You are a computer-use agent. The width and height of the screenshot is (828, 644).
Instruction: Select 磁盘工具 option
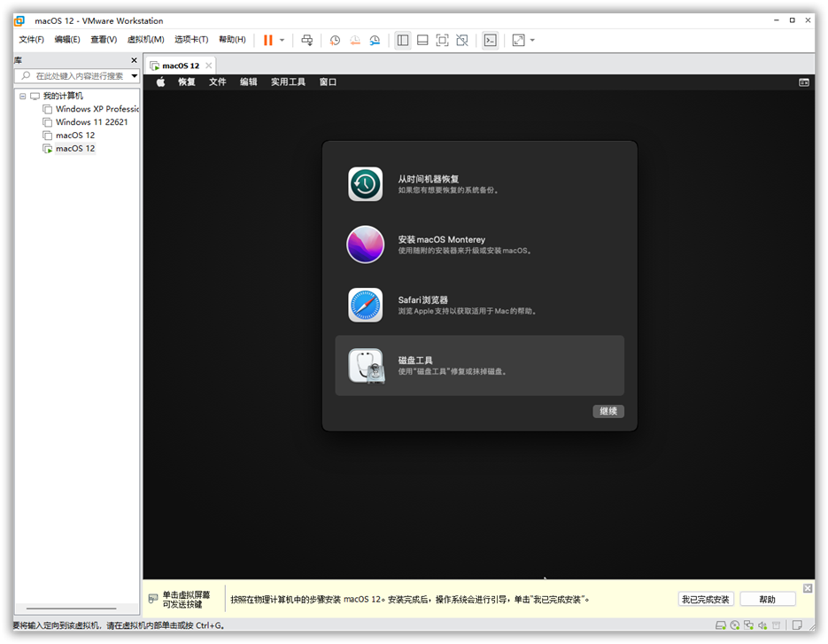(479, 365)
